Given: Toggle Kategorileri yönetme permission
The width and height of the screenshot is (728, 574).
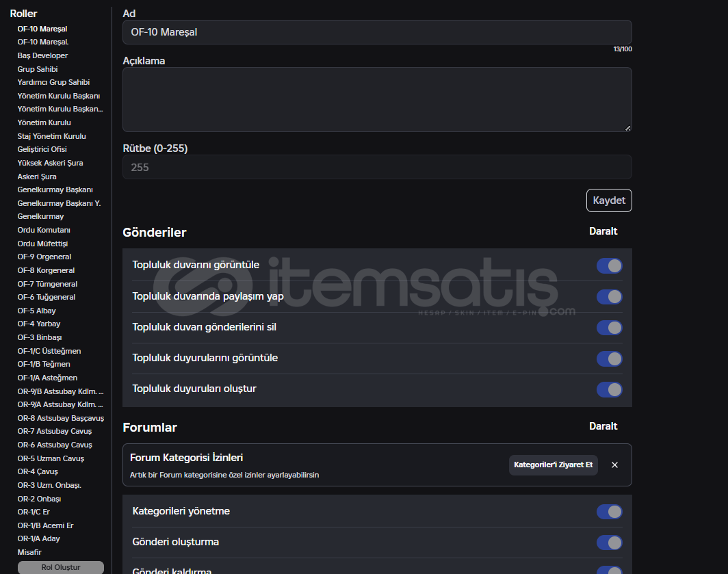Looking at the screenshot, I should (x=609, y=512).
